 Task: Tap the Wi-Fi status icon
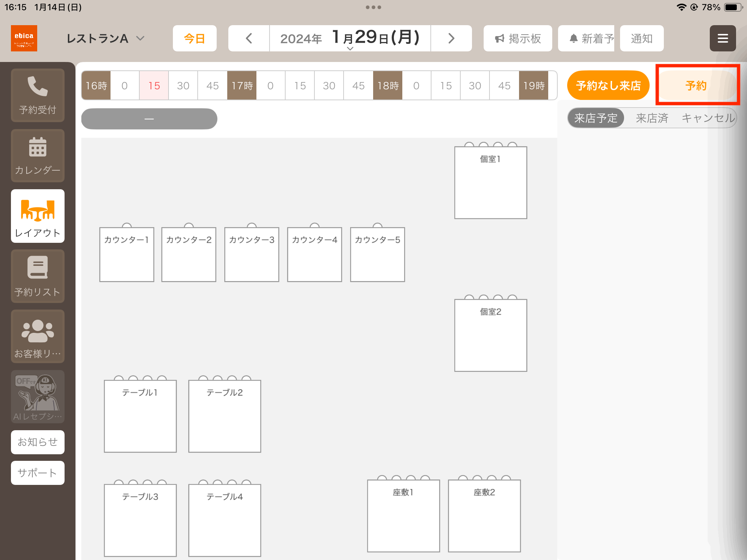click(x=681, y=7)
